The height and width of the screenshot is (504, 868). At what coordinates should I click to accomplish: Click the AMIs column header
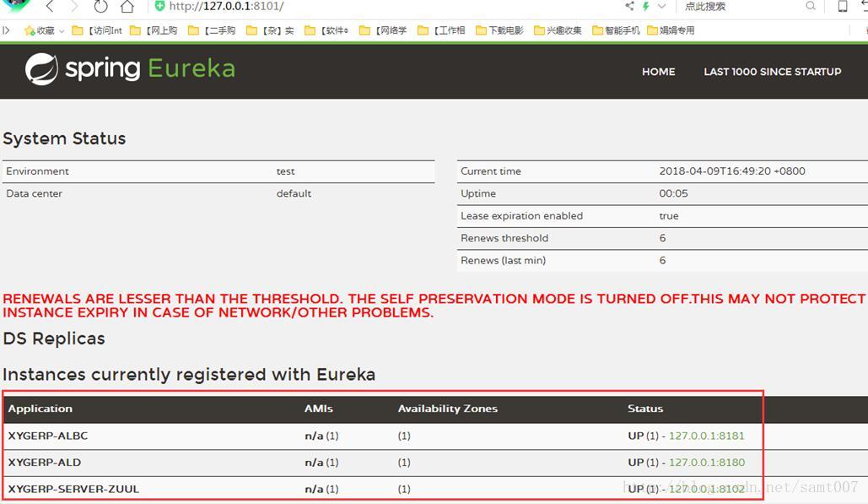tap(319, 409)
